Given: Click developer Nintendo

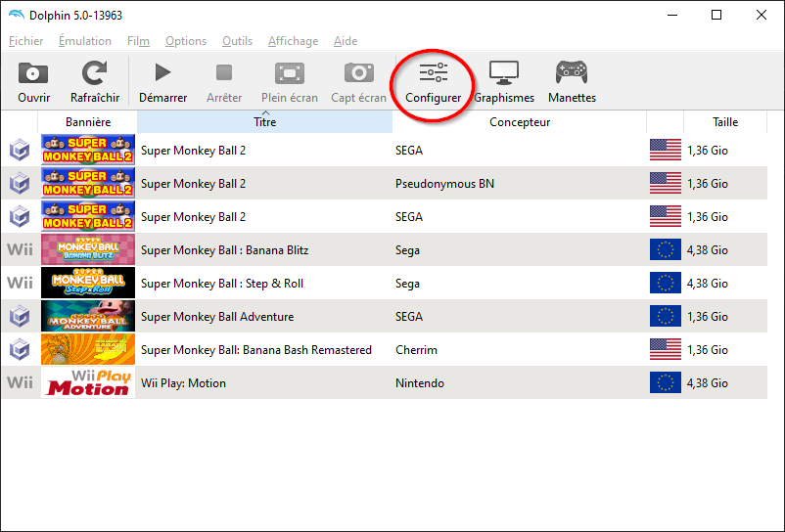Looking at the screenshot, I should [x=420, y=383].
